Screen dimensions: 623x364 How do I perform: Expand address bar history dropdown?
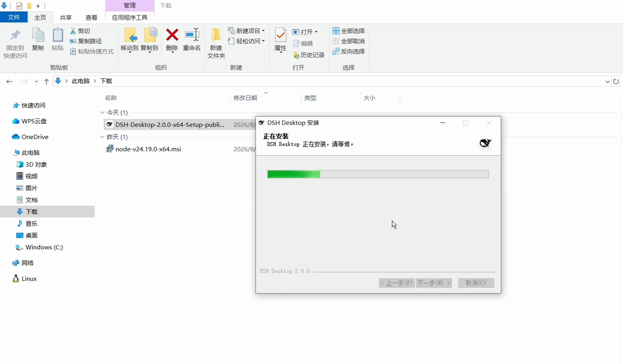pyautogui.click(x=607, y=81)
